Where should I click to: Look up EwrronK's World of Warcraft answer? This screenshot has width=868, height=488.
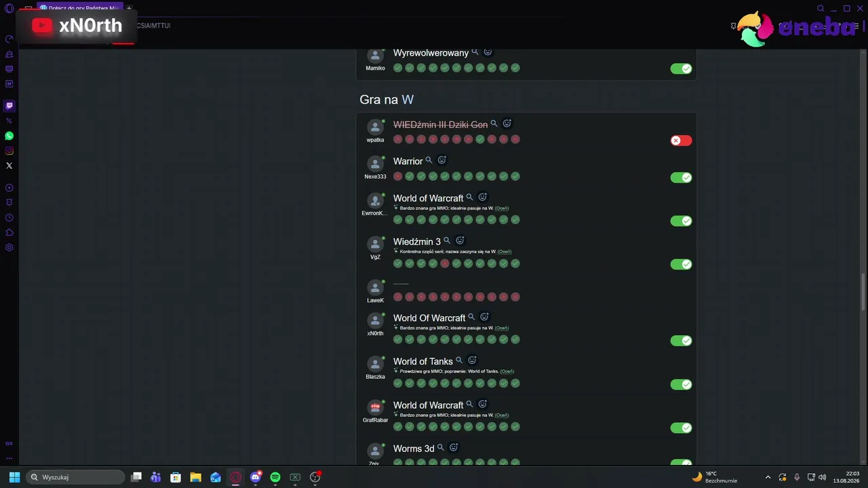point(470,197)
